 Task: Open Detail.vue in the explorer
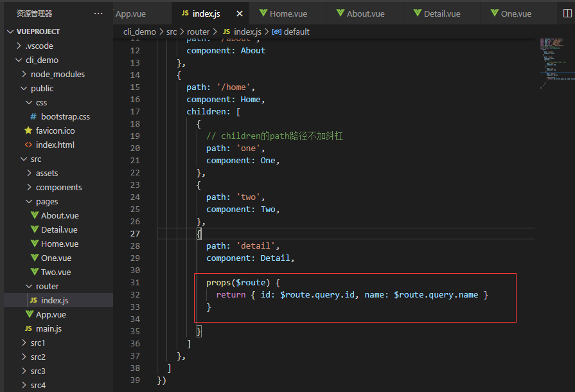pos(58,230)
